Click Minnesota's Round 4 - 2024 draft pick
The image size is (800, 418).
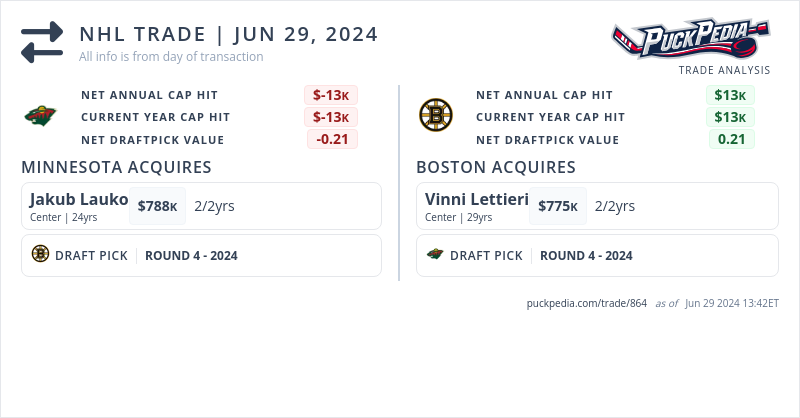pyautogui.click(x=191, y=255)
